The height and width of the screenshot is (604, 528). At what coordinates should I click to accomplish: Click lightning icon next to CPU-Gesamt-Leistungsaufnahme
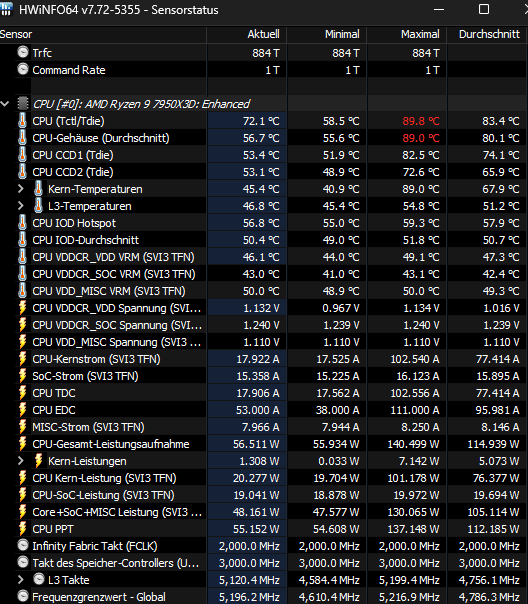pos(23,444)
